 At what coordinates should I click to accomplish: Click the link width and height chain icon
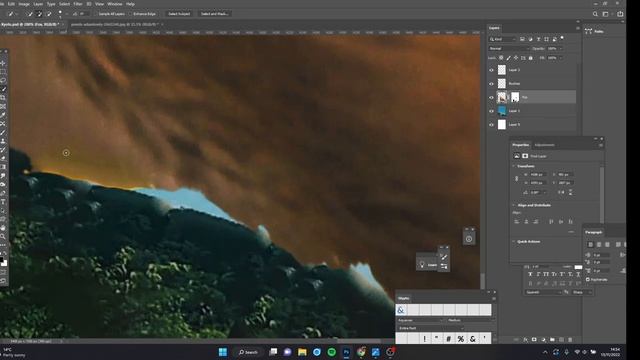(516, 179)
